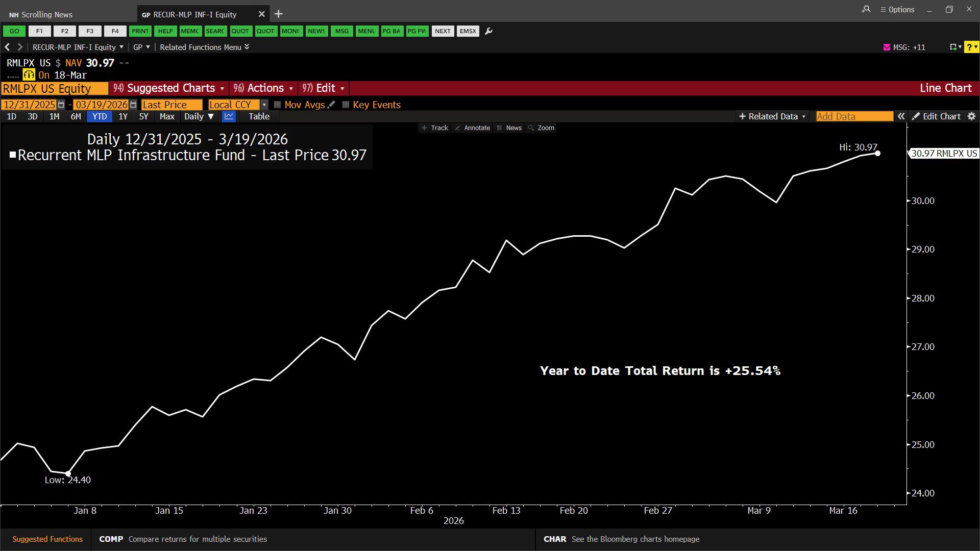This screenshot has width=980, height=551.
Task: Select the YTD time range
Action: pyautogui.click(x=100, y=116)
